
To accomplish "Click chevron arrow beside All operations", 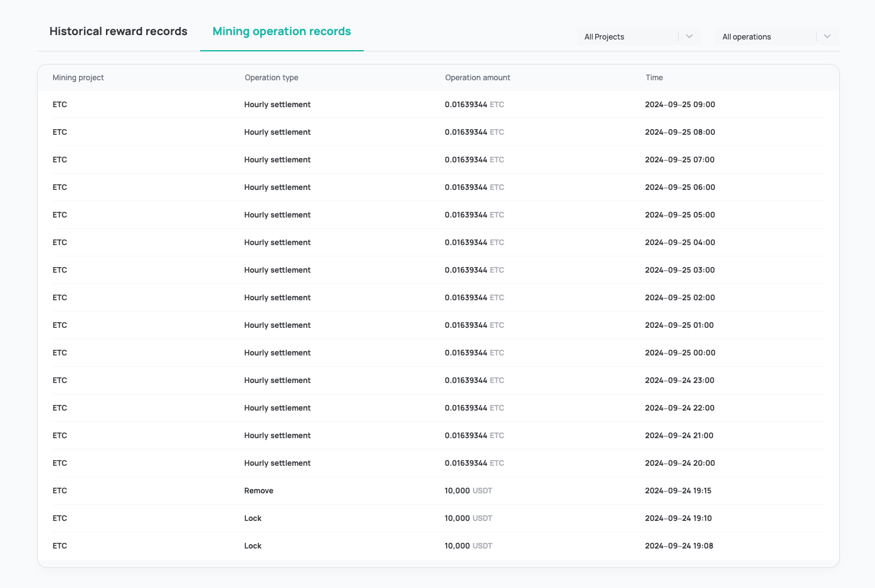I will [x=827, y=36].
